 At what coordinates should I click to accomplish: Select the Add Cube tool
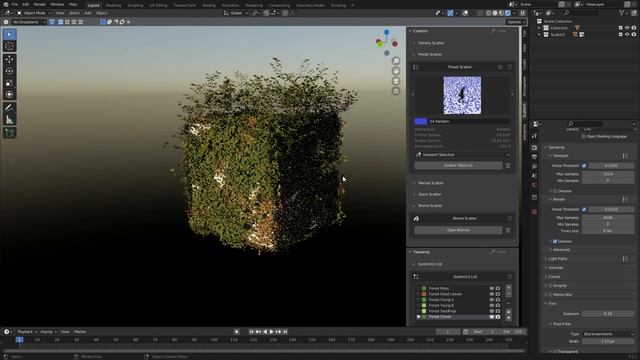click(x=9, y=133)
